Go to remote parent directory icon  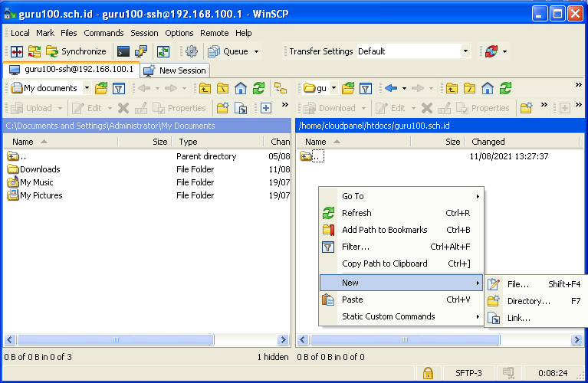pos(452,88)
